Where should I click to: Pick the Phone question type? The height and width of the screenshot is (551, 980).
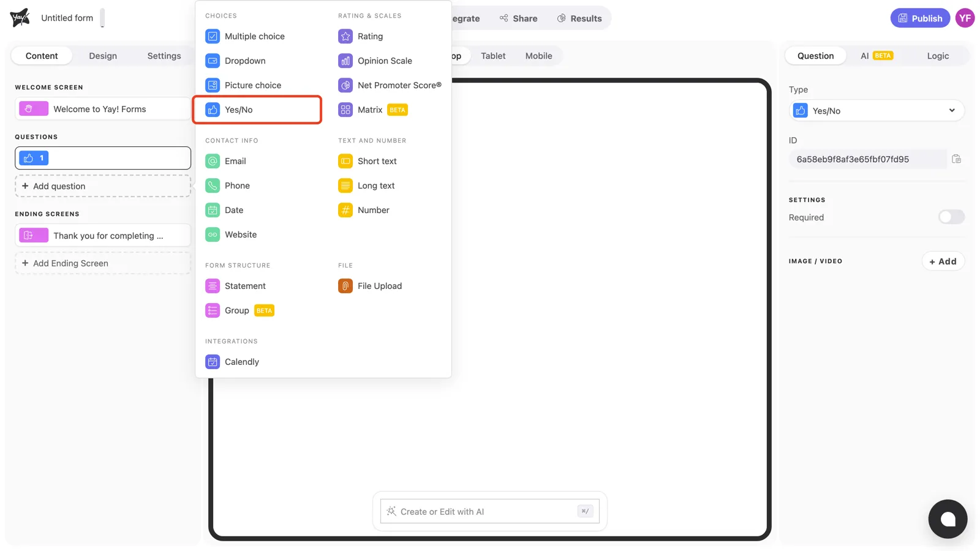tap(228, 186)
